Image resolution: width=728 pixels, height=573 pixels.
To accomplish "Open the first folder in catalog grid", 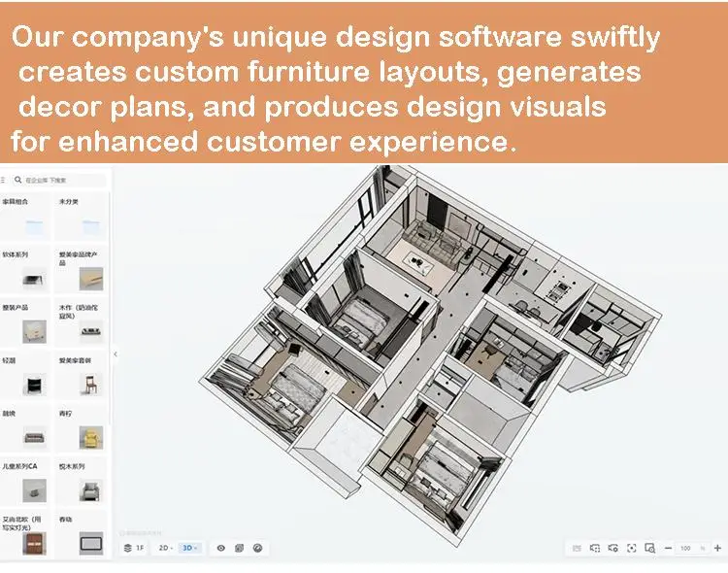I will click(x=34, y=227).
